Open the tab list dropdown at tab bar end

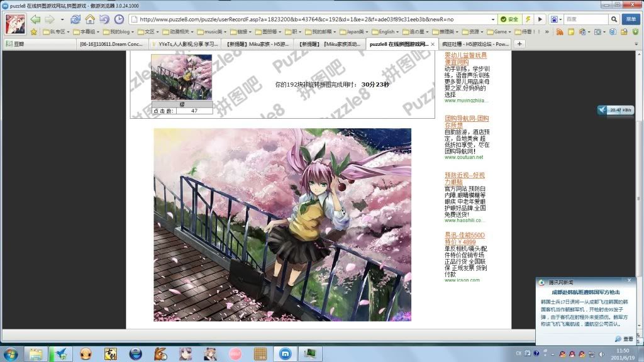click(x=636, y=44)
